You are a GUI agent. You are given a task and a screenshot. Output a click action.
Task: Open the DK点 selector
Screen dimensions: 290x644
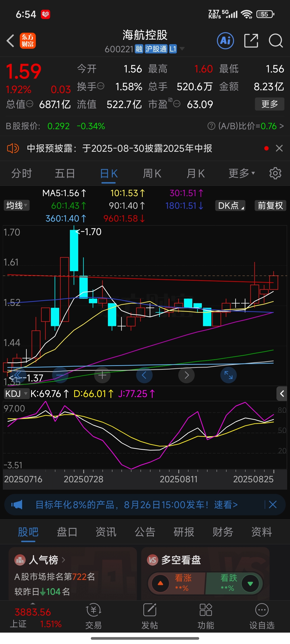pos(230,205)
